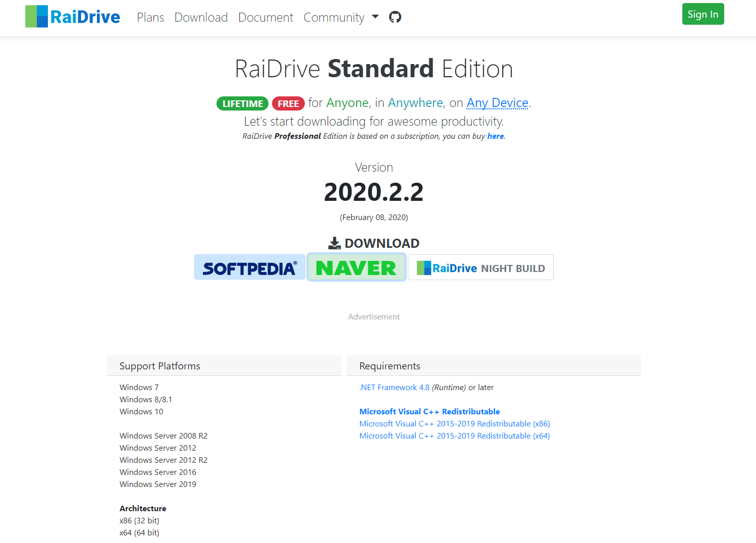The height and width of the screenshot is (543, 756).
Task: Click the download arrow icon beside DOWNLOAD
Action: click(335, 243)
